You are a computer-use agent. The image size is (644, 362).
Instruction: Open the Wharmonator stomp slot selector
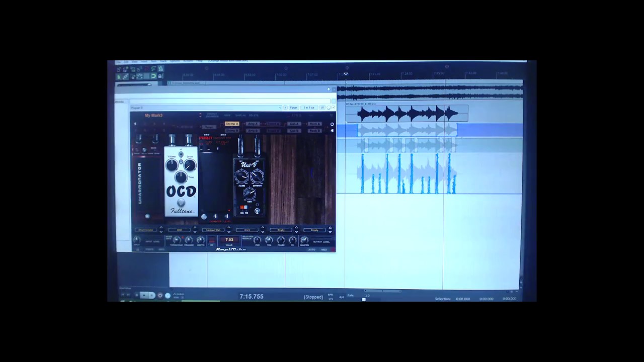point(146,230)
